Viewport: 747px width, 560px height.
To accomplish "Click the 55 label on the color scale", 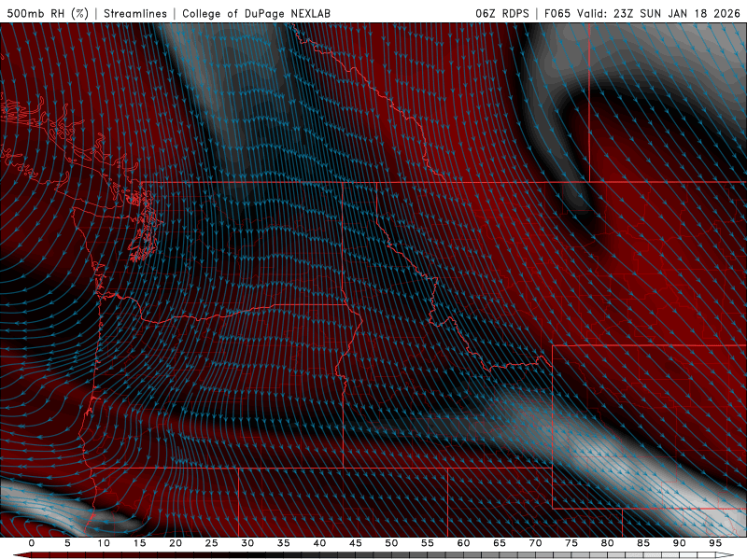I will point(428,543).
